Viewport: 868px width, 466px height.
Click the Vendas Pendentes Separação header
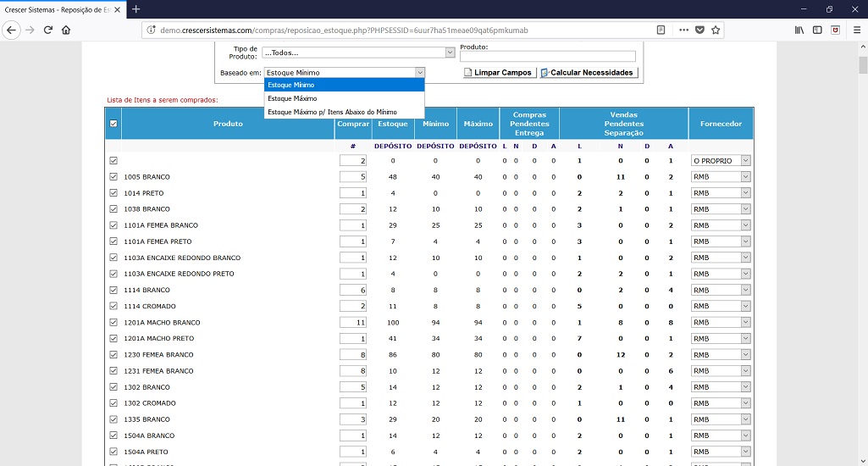pyautogui.click(x=624, y=124)
